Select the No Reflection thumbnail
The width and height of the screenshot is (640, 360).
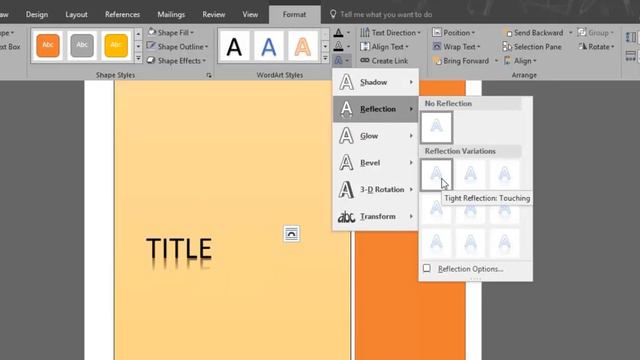[x=436, y=127]
